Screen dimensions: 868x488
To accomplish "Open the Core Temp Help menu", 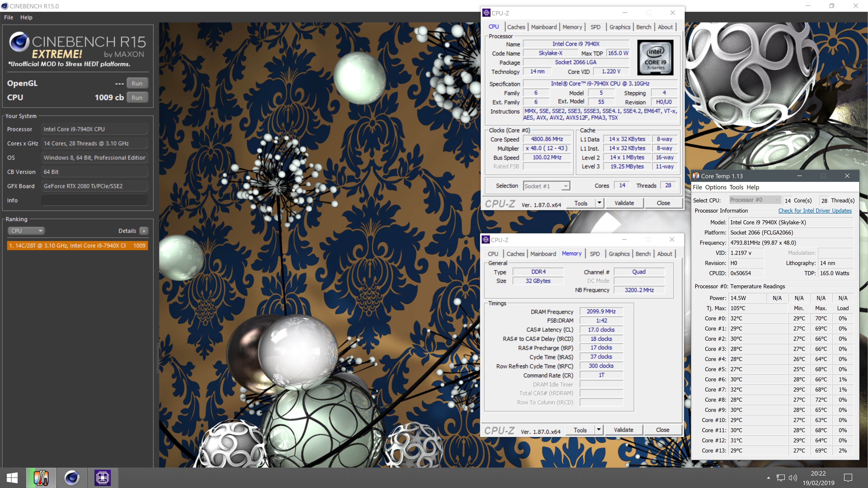I will [753, 187].
